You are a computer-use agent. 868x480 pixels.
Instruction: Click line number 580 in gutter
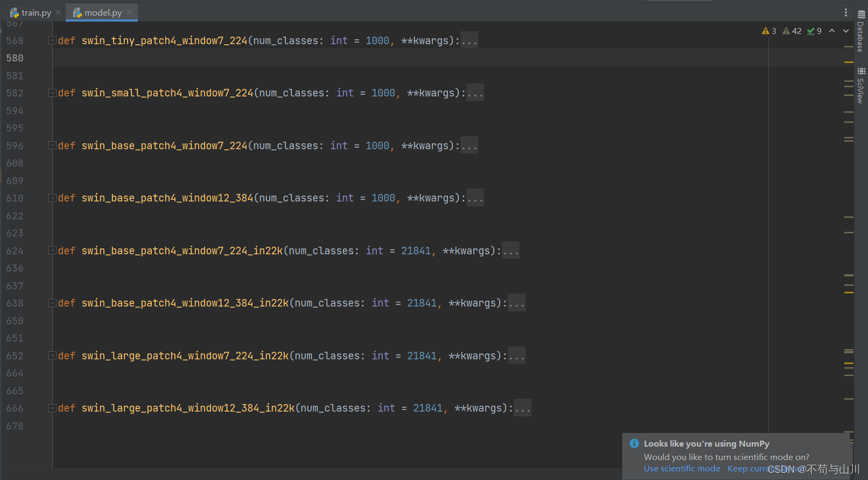(15, 58)
